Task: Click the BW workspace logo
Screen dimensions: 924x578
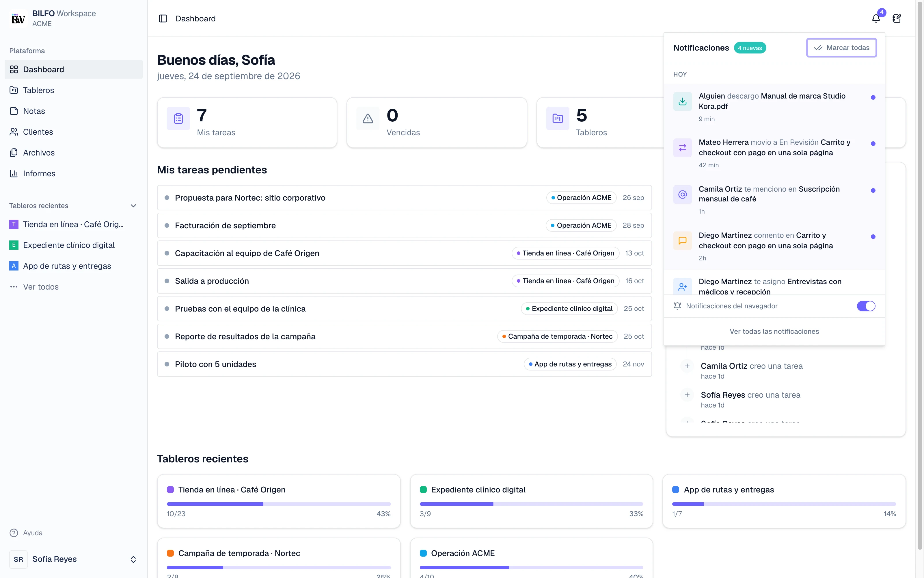Action: click(x=18, y=18)
